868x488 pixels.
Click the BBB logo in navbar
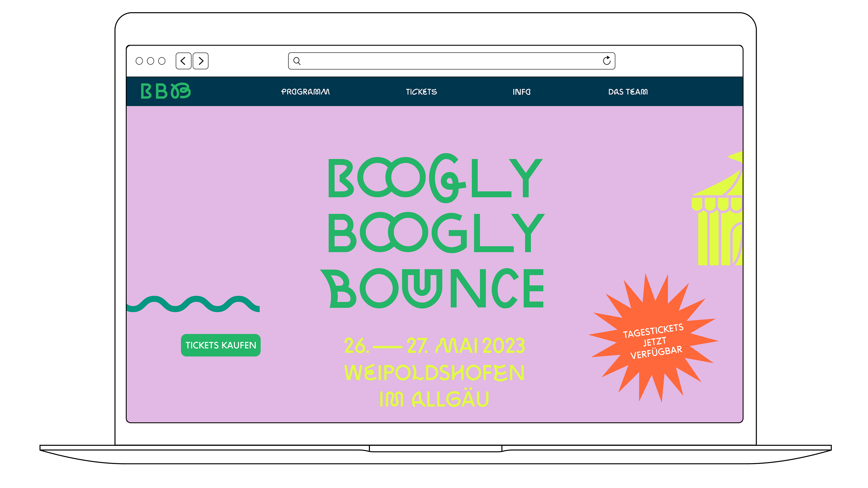tap(165, 91)
